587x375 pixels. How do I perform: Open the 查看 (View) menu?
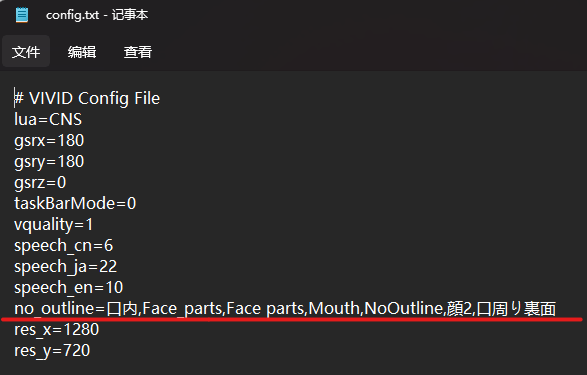(x=138, y=52)
